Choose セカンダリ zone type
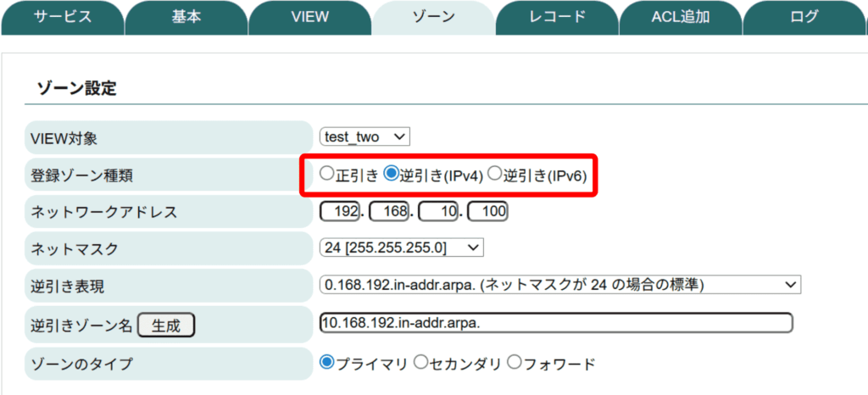The height and width of the screenshot is (395, 868). [420, 363]
